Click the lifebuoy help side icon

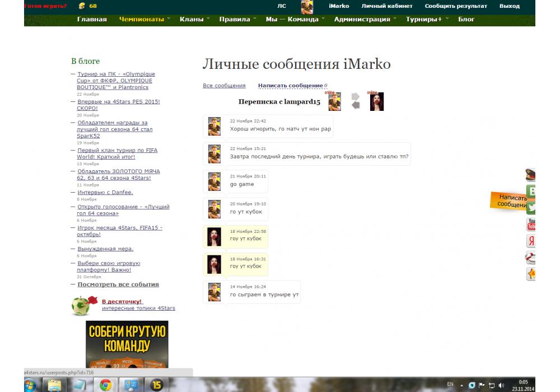(531, 258)
